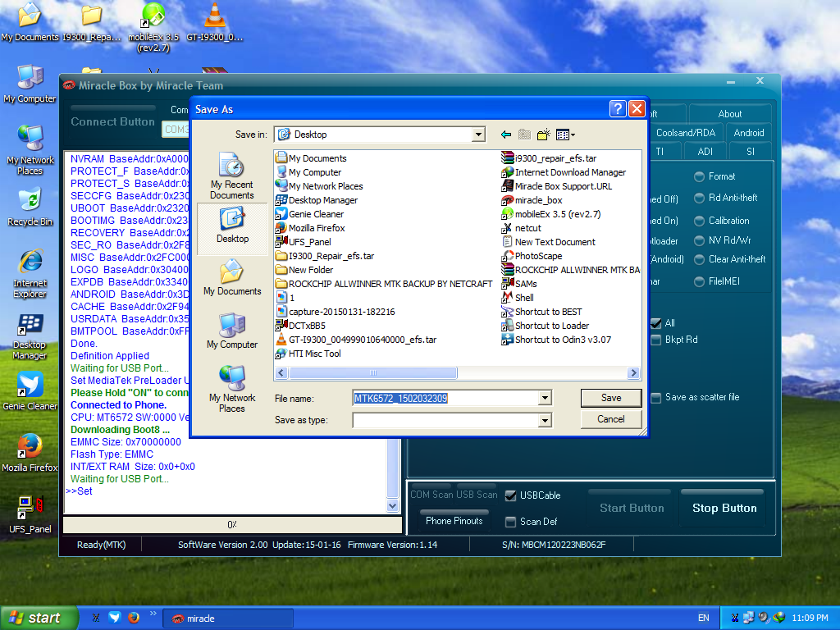This screenshot has width=840, height=630.
Task: Create a new folder in Save As dialog
Action: pyautogui.click(x=543, y=135)
